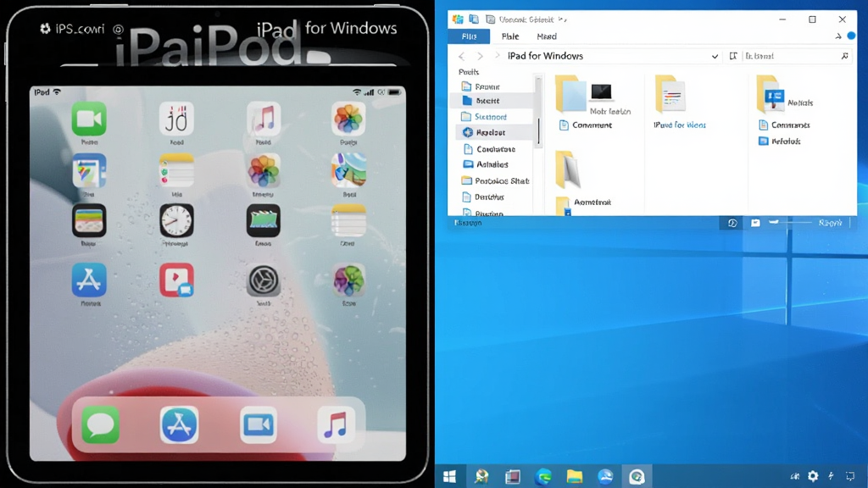
Task: Click the active highlighted app icon in the taskbar
Action: pos(637,476)
